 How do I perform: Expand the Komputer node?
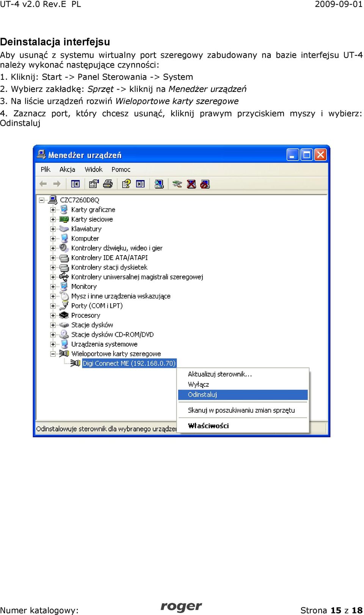[x=53, y=239]
